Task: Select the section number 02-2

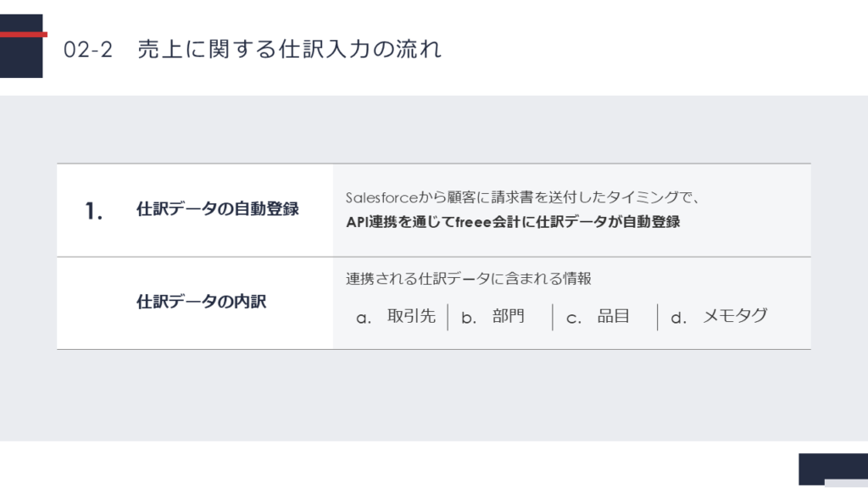Action: pos(88,50)
